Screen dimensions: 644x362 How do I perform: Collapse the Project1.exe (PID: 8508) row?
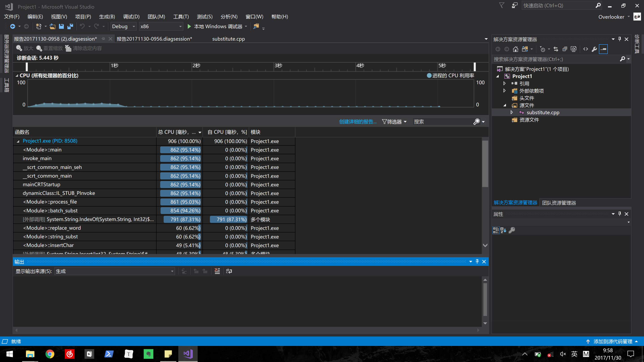(18, 141)
